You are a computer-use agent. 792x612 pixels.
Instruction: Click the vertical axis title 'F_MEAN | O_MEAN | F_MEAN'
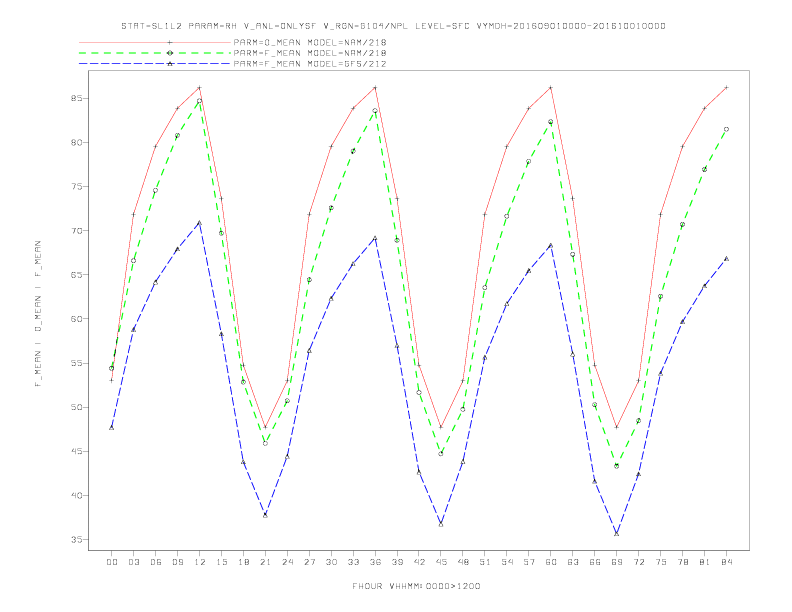tap(38, 314)
